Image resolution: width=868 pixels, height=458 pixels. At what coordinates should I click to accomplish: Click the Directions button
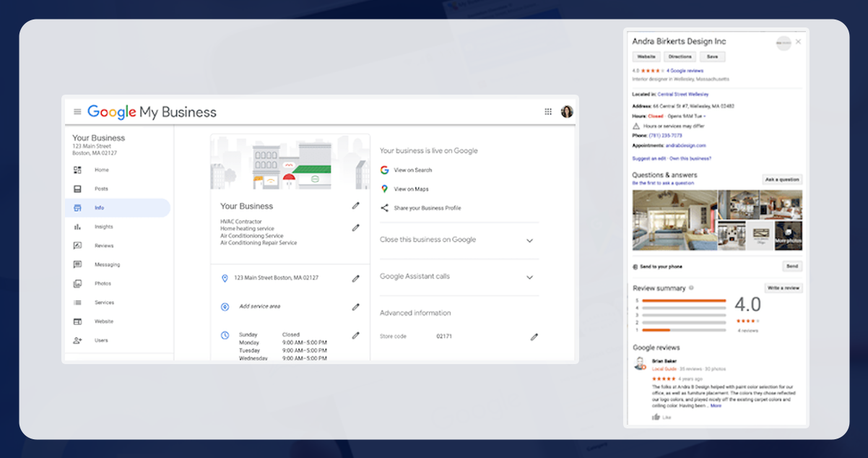coord(680,56)
